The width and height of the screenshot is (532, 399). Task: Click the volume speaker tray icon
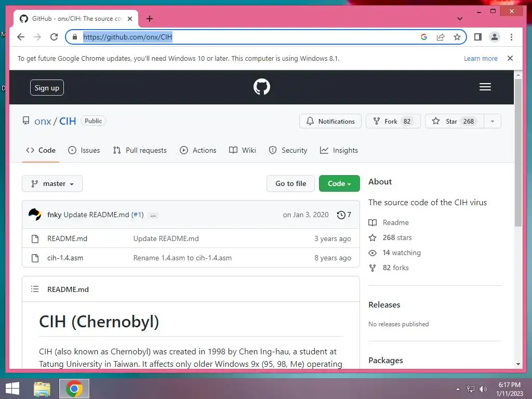tap(483, 389)
